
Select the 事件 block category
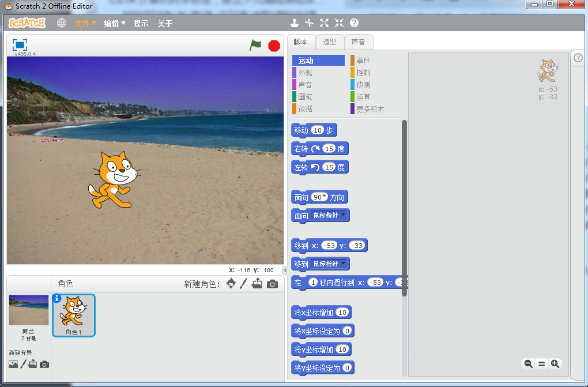click(x=376, y=61)
